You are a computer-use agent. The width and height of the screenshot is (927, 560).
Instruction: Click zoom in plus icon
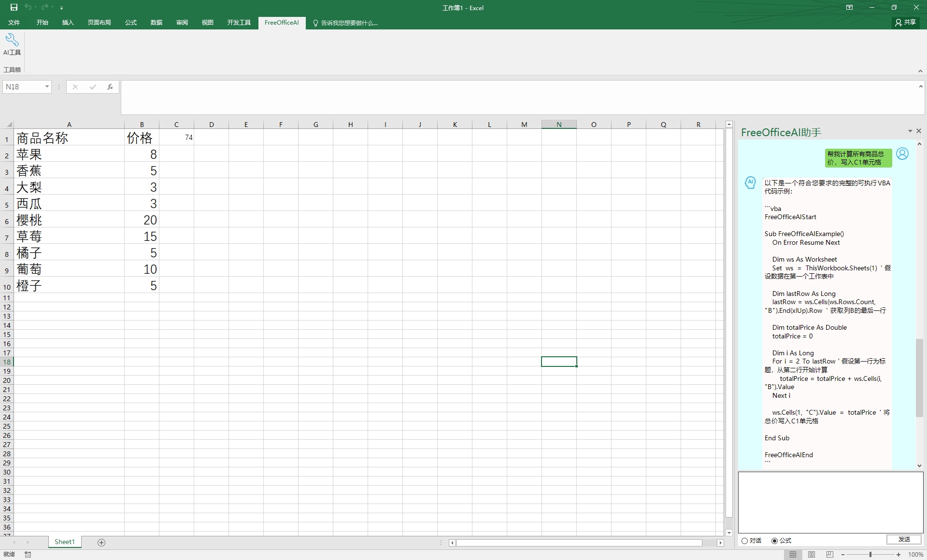pos(898,554)
